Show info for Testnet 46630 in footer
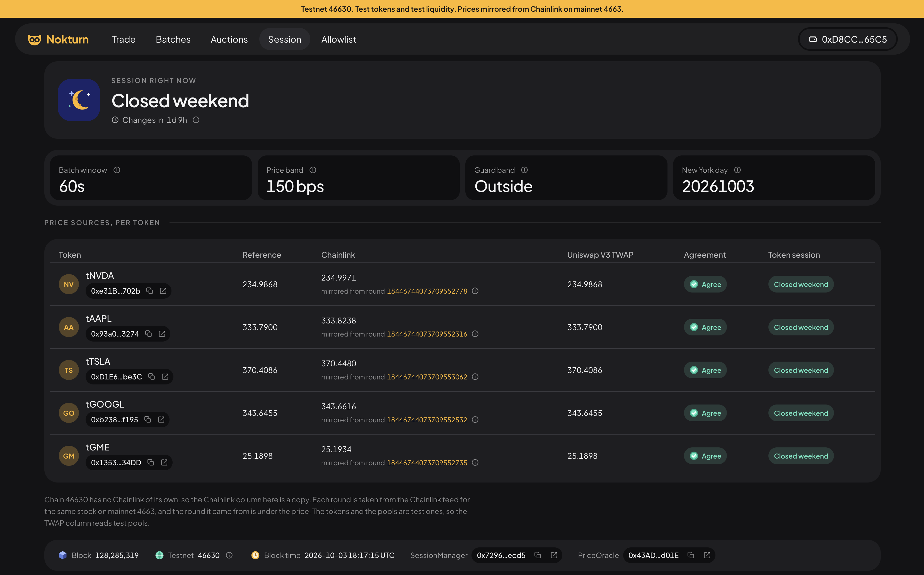This screenshot has height=575, width=924. point(229,555)
